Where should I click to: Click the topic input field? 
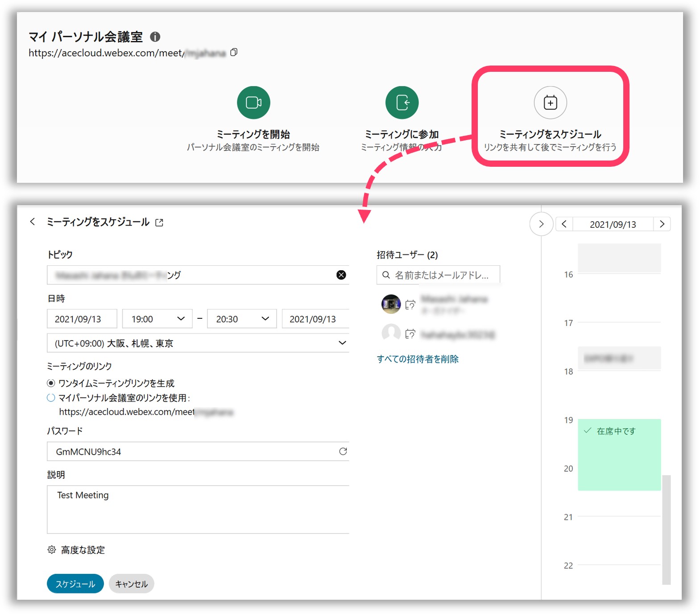point(198,275)
